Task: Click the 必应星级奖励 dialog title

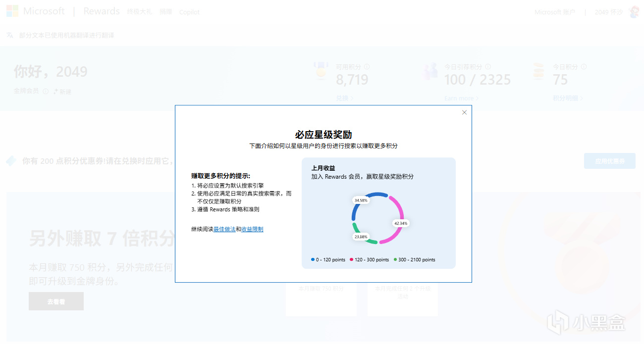Action: click(x=323, y=134)
